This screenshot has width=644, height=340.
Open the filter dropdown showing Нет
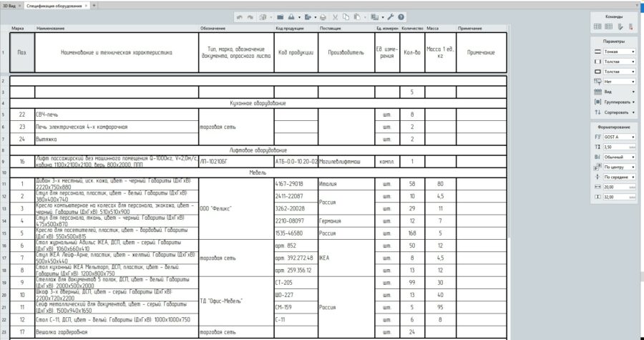(x=620, y=82)
